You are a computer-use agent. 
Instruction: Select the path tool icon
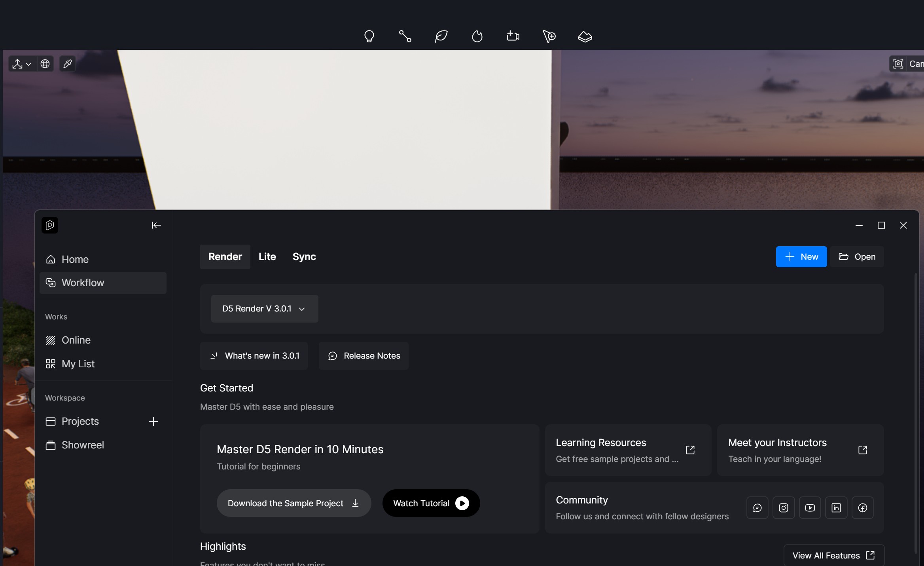tap(405, 36)
